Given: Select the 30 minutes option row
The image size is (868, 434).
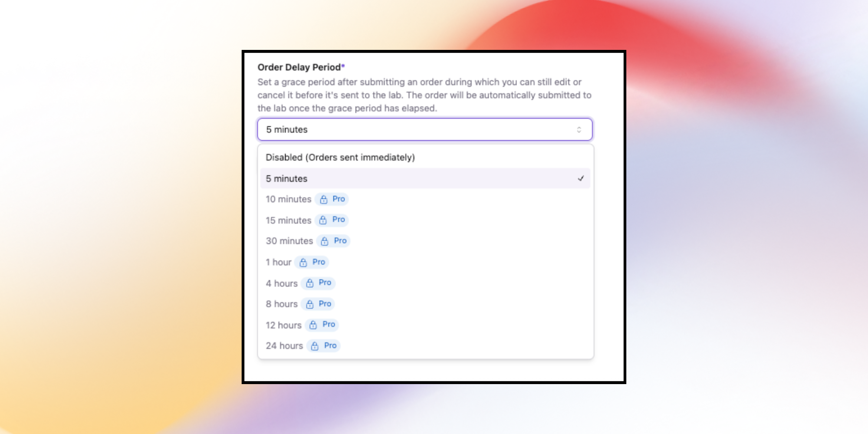Looking at the screenshot, I should tap(289, 241).
